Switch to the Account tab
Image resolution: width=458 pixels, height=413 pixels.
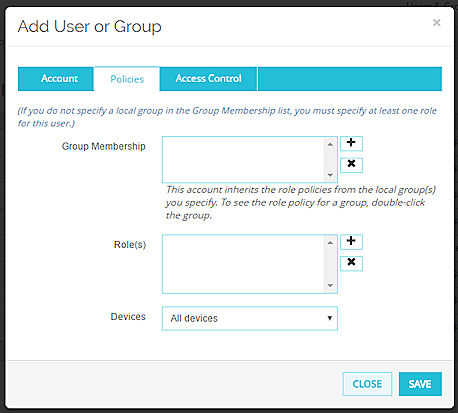(x=56, y=79)
